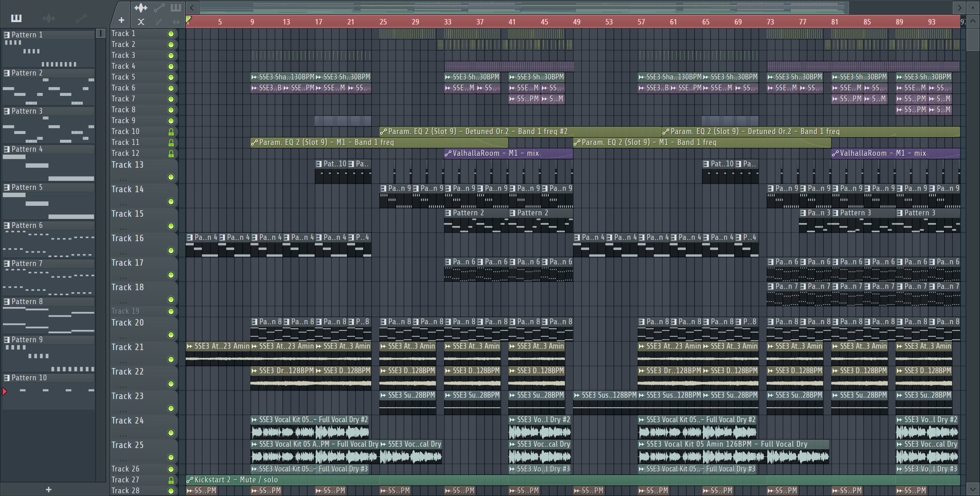Click bar 33 on the timeline ruler
Screen dimensions: 980x496
click(x=448, y=22)
